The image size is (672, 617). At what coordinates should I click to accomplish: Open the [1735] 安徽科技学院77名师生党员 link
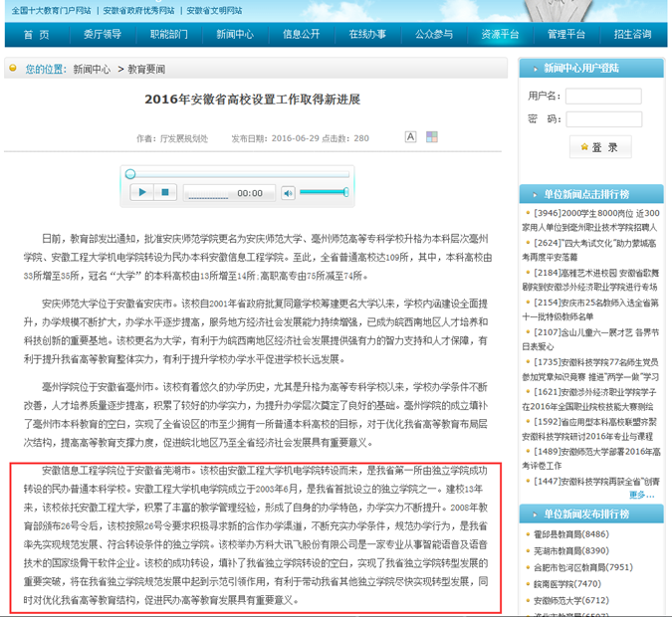[591, 369]
